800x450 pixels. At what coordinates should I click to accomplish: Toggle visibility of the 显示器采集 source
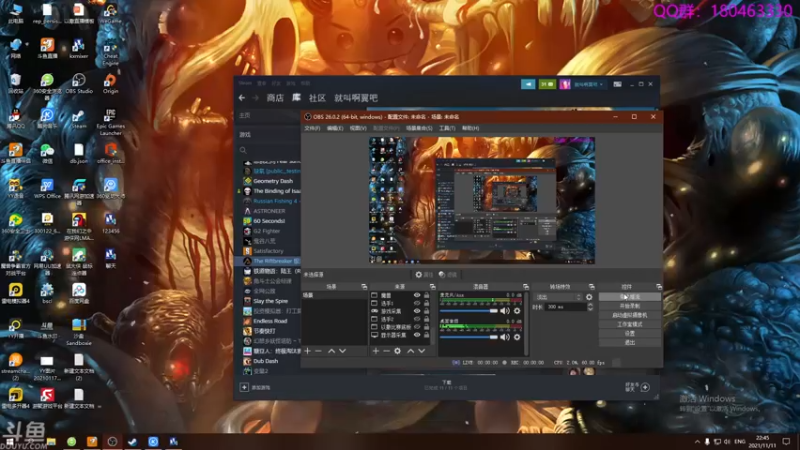pos(417,335)
